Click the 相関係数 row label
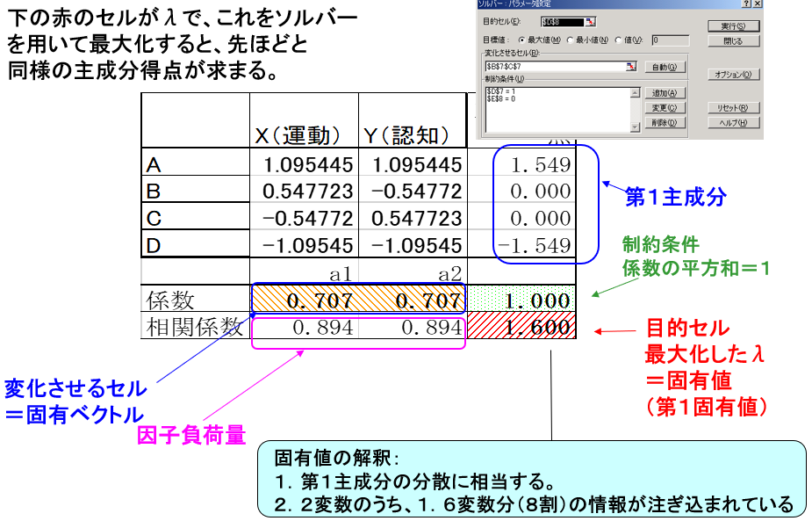Image resolution: width=812 pixels, height=521 pixels. point(195,327)
